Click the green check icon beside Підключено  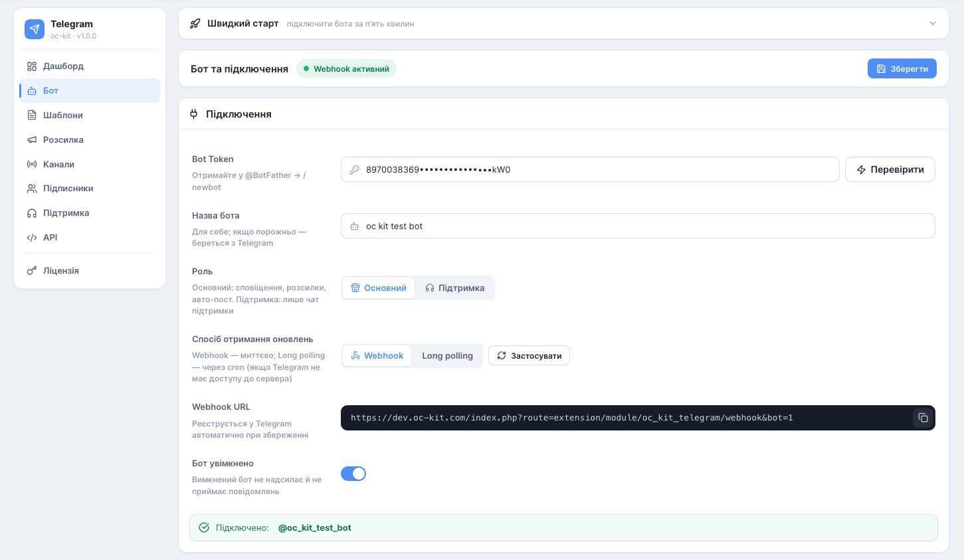point(204,527)
